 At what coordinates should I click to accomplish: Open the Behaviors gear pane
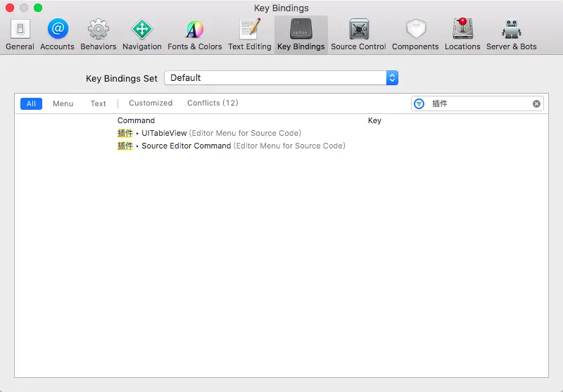(98, 34)
